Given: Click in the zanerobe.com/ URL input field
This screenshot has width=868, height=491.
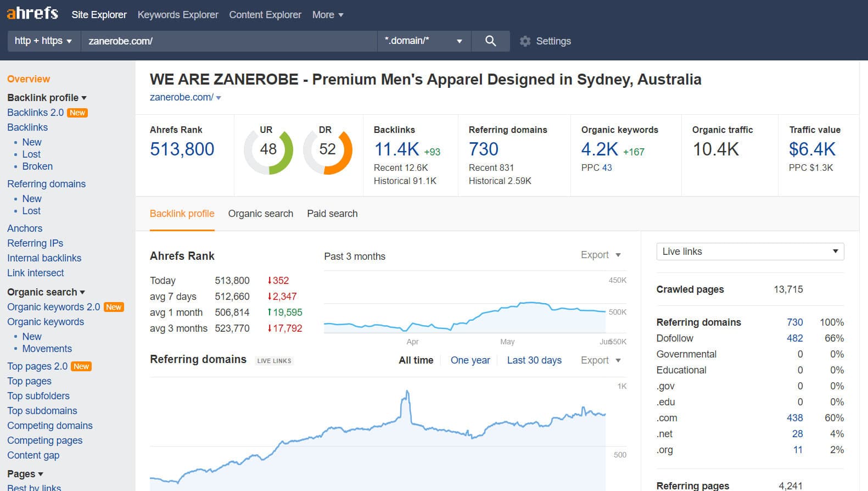Looking at the screenshot, I should click(229, 41).
